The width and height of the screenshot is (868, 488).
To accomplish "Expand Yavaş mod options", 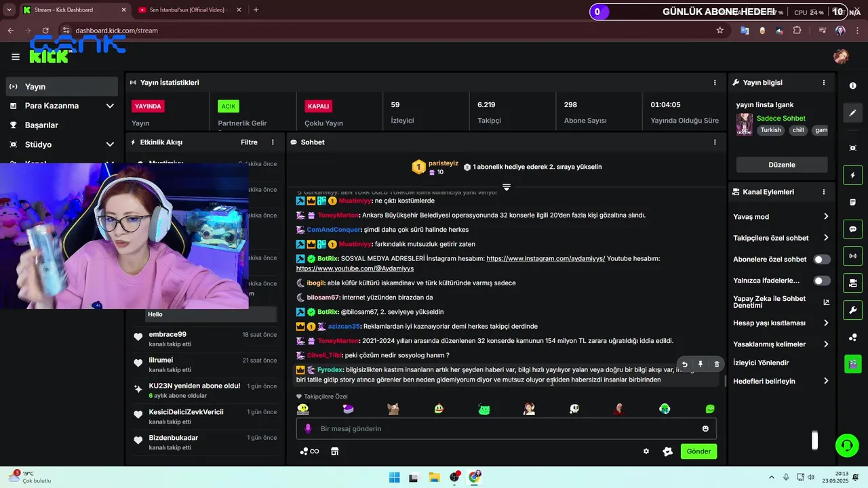I will 826,217.
